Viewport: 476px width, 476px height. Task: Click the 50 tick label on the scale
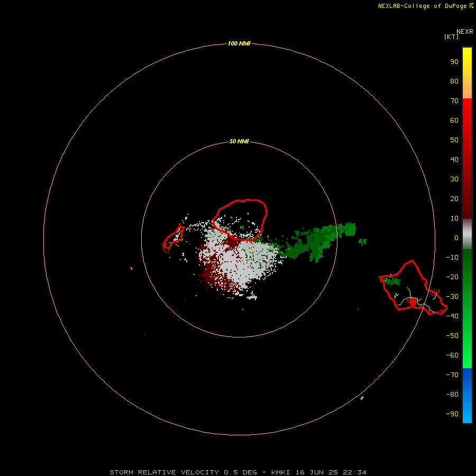454,140
